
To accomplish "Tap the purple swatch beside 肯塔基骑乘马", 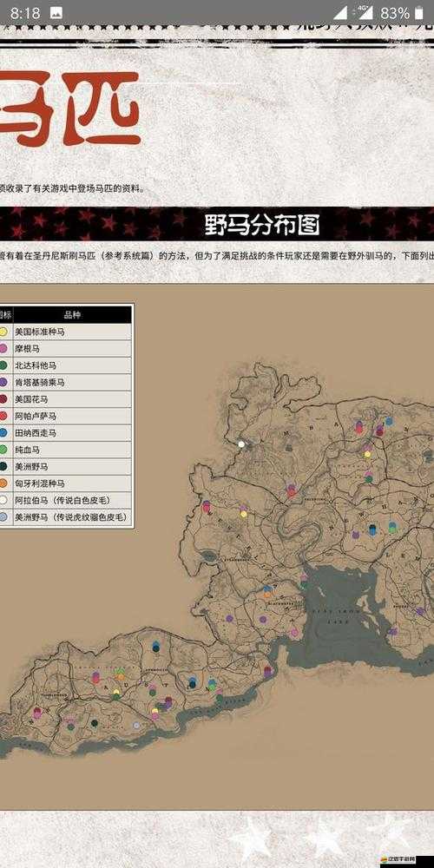I will (x=3, y=383).
